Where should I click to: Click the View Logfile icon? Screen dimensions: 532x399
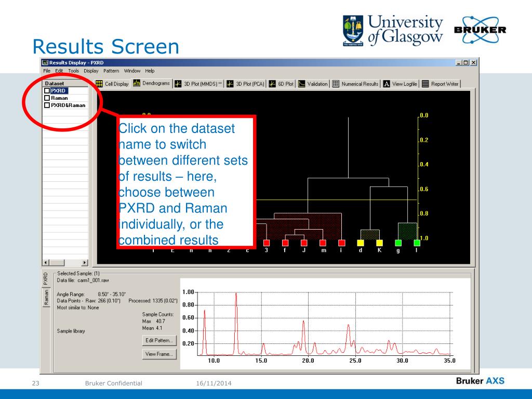click(387, 84)
